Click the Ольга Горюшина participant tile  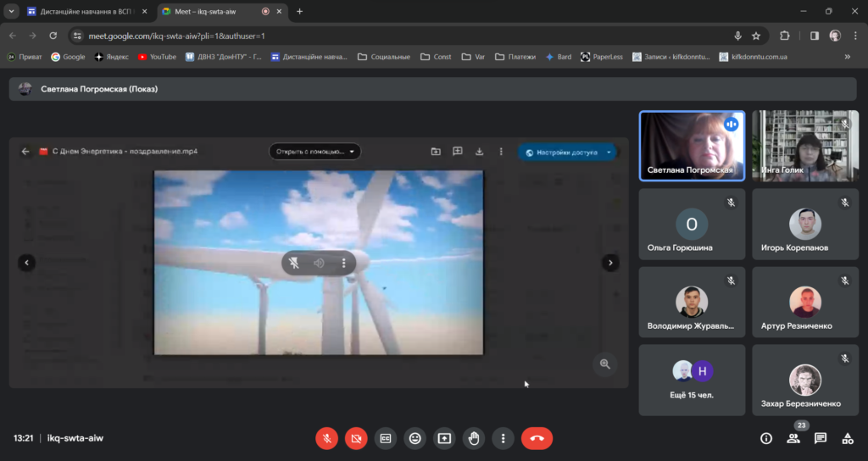click(x=692, y=224)
